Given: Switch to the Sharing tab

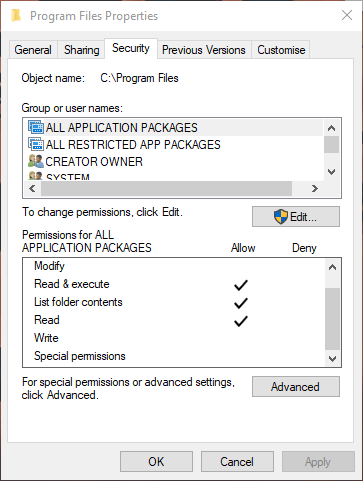Looking at the screenshot, I should point(82,50).
